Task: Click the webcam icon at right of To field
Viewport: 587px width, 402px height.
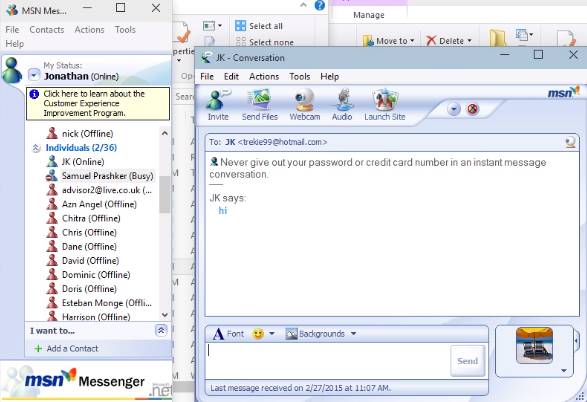Action: click(x=570, y=142)
